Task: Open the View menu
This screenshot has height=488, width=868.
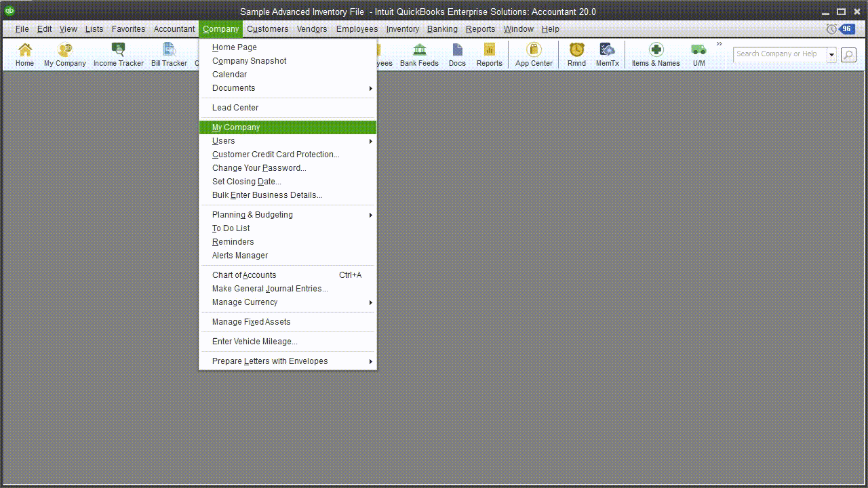Action: pyautogui.click(x=68, y=29)
